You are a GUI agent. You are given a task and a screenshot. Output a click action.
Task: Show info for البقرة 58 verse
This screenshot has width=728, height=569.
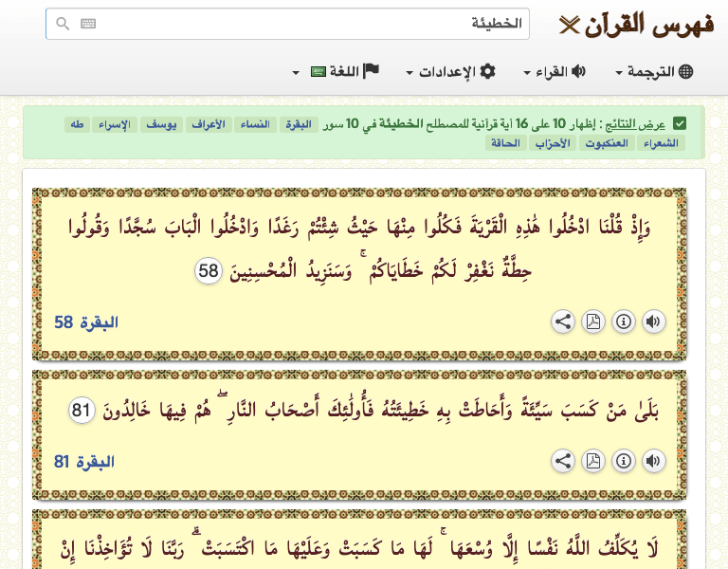click(624, 321)
